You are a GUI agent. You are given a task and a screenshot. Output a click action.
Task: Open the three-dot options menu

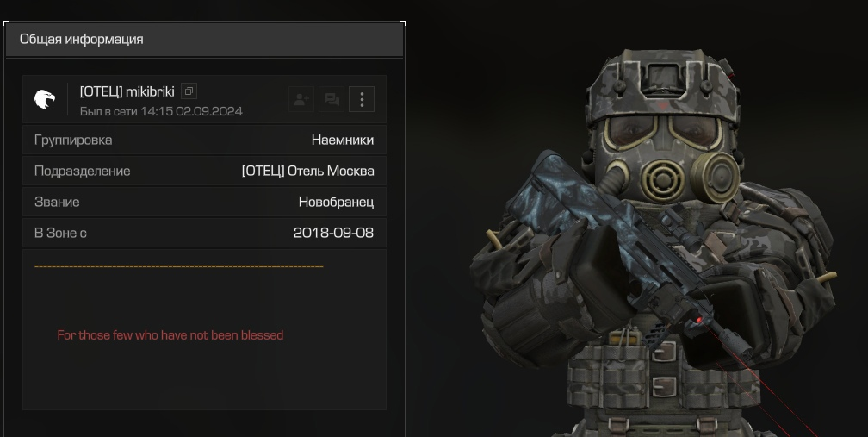[362, 100]
